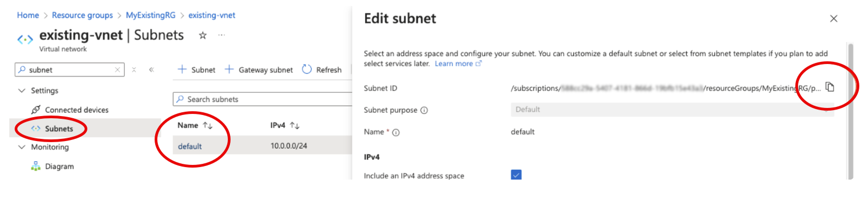This screenshot has width=868, height=198.
Task: Go to Resource groups breadcrumb
Action: click(82, 15)
